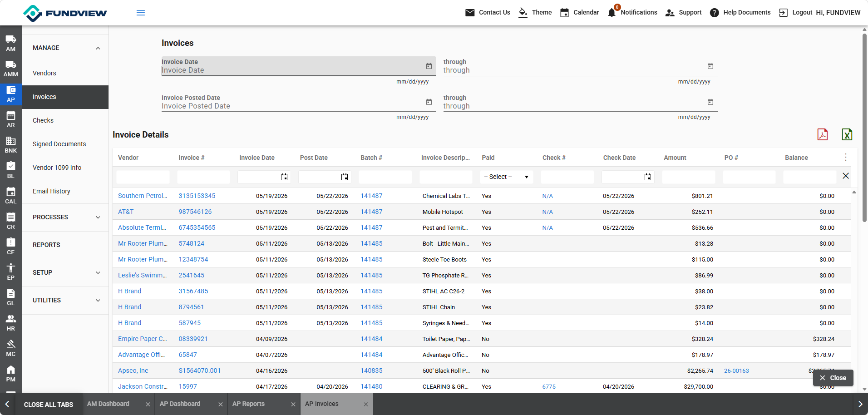The image size is (868, 415).
Task: Click the page vertical scrollbar
Action: [864, 127]
